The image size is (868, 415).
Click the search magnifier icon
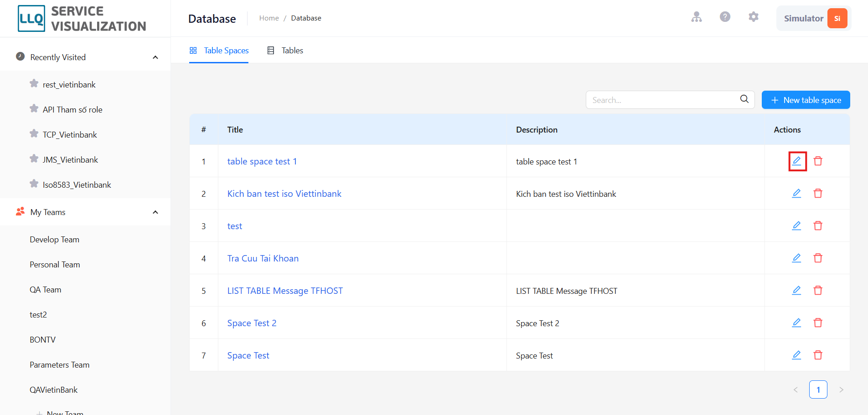tap(744, 99)
